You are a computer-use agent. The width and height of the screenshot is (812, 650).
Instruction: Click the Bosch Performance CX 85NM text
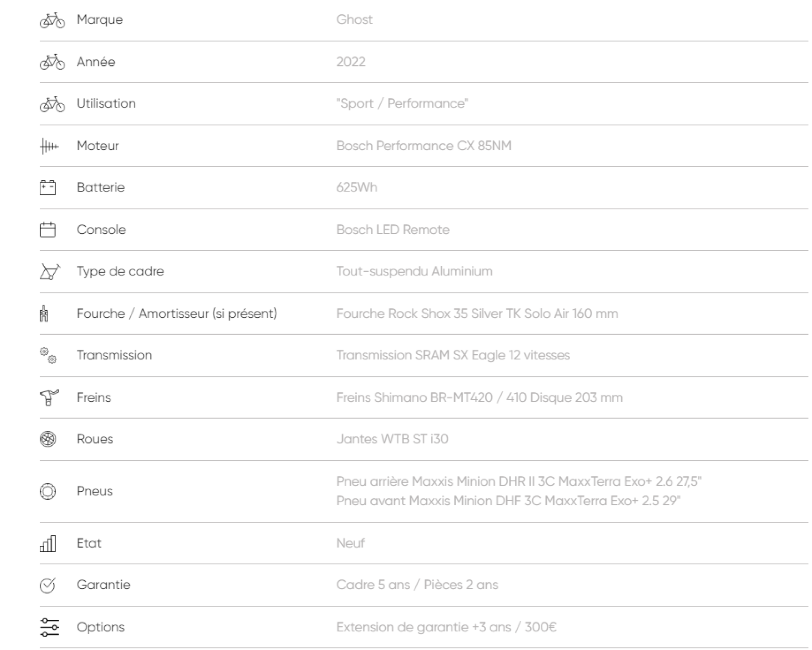(x=423, y=146)
